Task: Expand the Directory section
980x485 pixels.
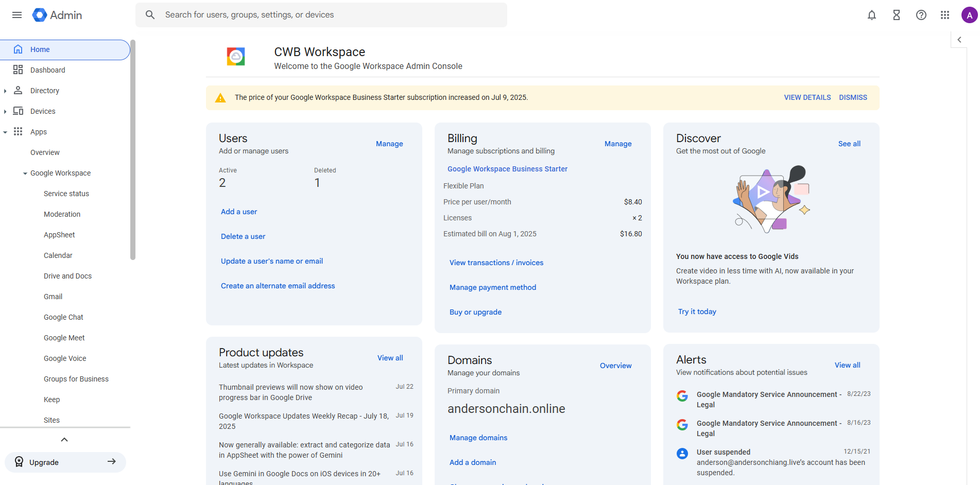Action: click(5, 91)
